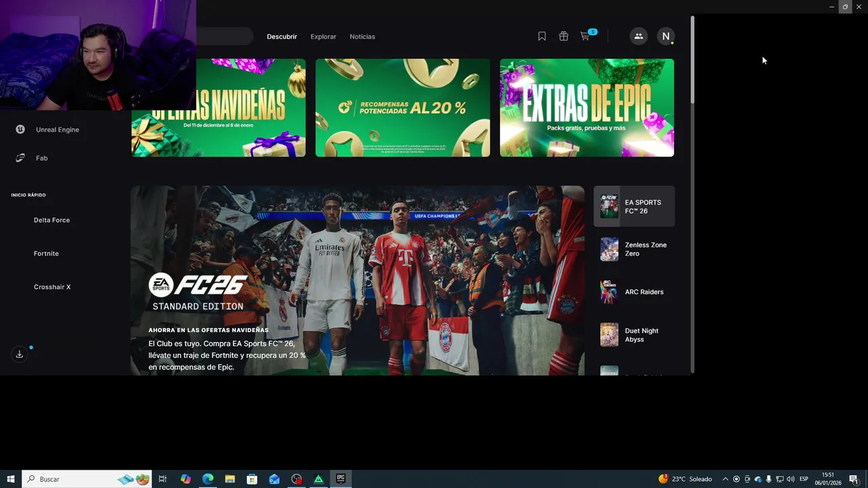Open the shopping cart icon
868x488 pixels.
click(x=585, y=37)
